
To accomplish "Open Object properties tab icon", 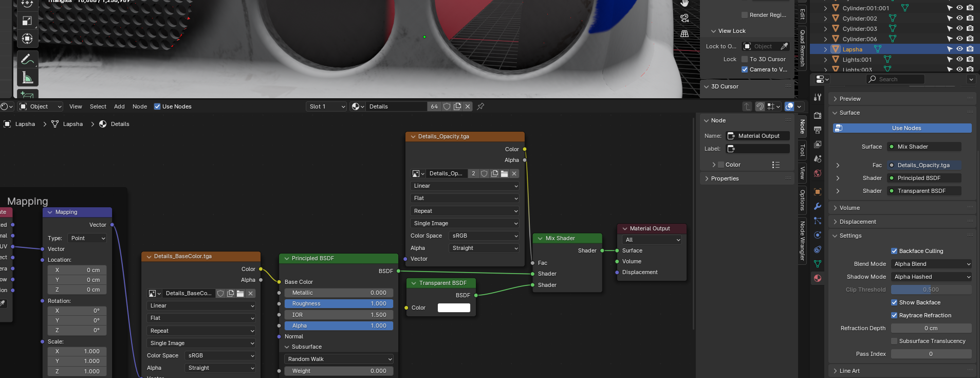I will click(818, 192).
